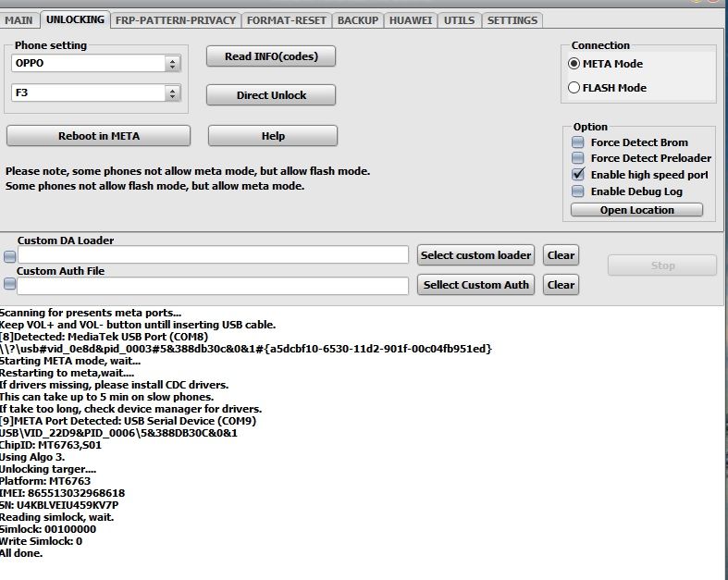Expand the F3 model dropdown

tap(172, 93)
